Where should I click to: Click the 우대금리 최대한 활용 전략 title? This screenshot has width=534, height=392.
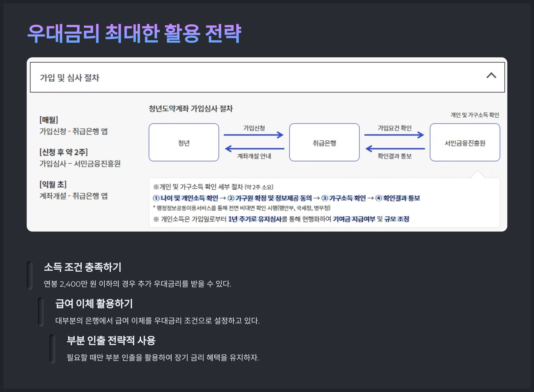pos(134,34)
